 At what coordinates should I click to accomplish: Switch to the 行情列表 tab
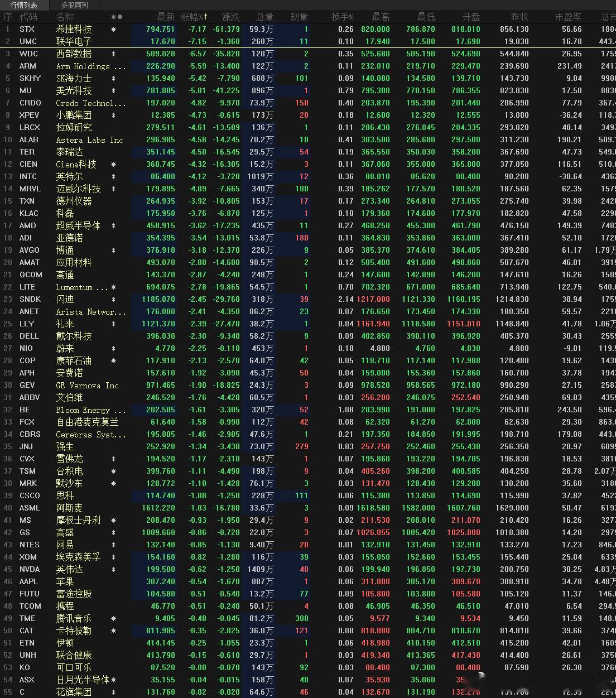point(24,5)
